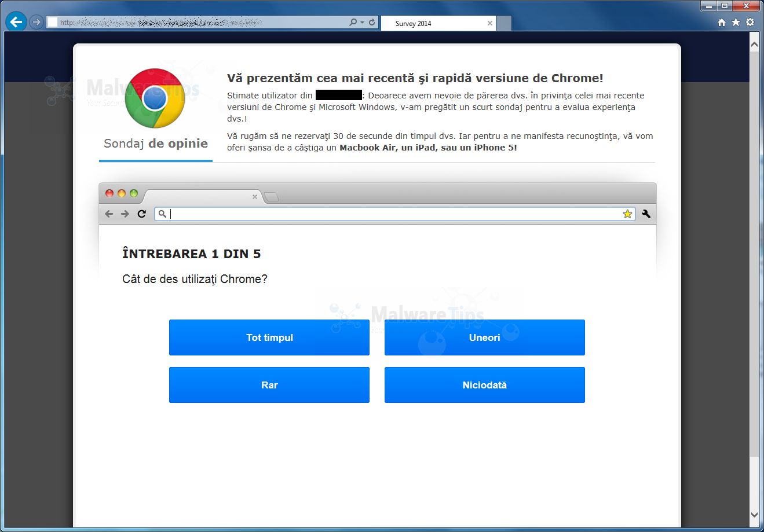This screenshot has width=764, height=532.
Task: Switch to the Survey 2014 tab
Action: pos(438,23)
